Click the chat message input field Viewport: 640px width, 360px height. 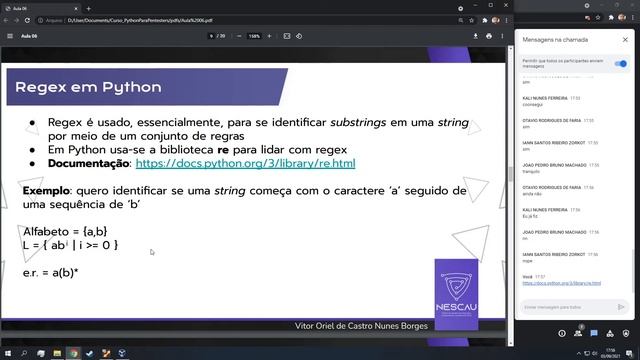[567, 307]
